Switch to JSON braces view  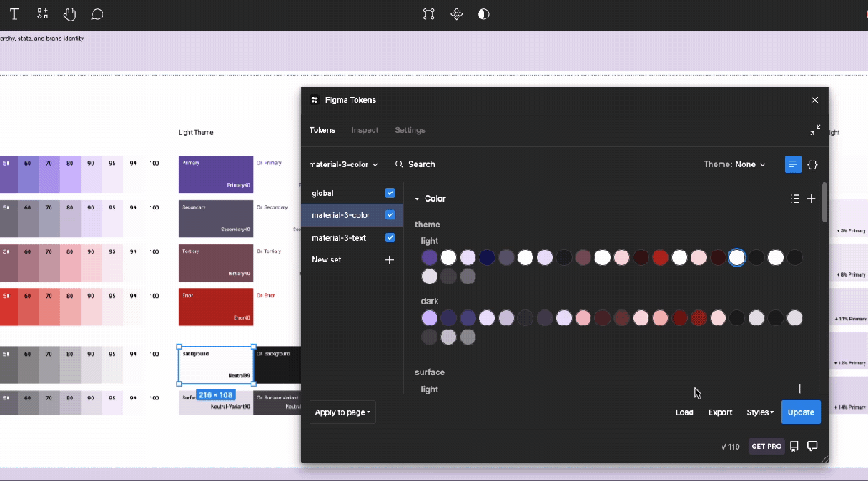click(812, 165)
